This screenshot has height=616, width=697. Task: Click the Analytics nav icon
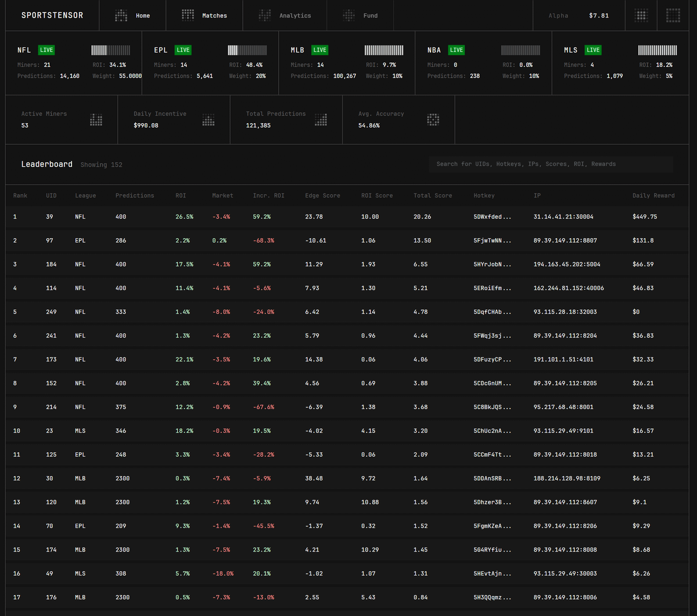(x=265, y=16)
